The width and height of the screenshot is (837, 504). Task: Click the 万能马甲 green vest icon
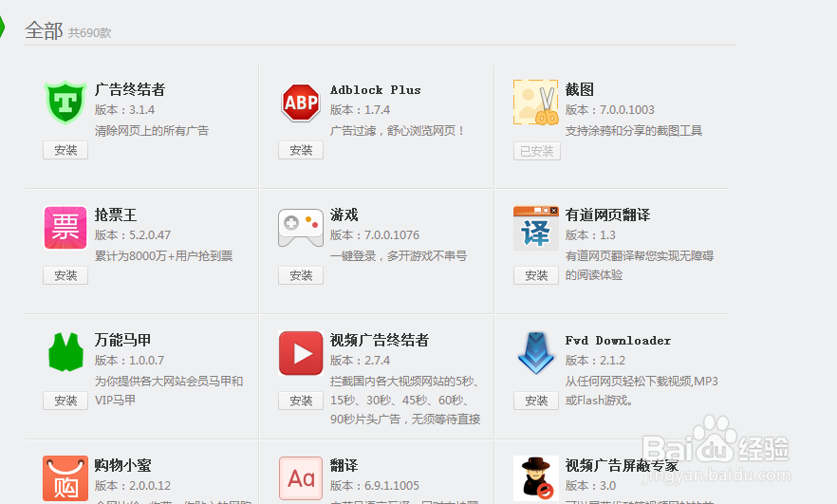65,352
